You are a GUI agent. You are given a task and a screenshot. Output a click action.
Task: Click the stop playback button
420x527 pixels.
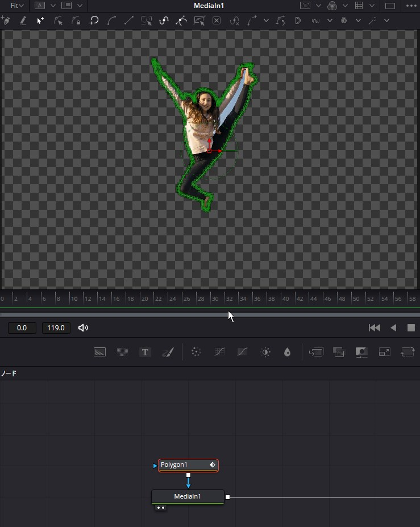point(411,327)
